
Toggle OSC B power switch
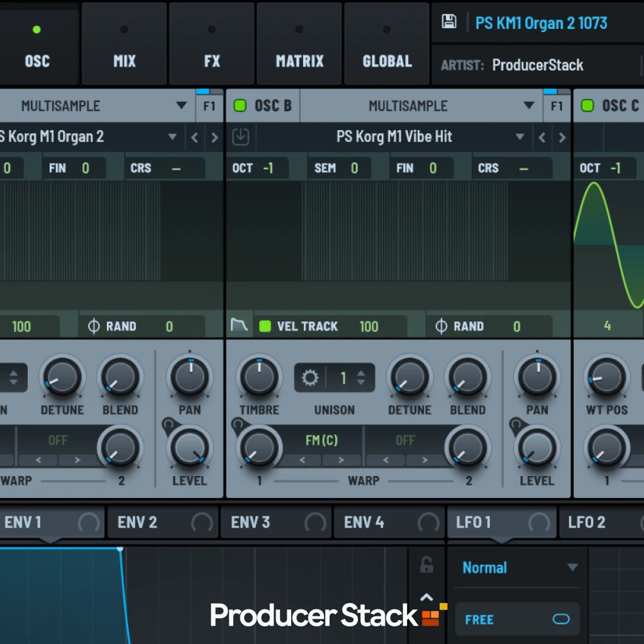[240, 106]
